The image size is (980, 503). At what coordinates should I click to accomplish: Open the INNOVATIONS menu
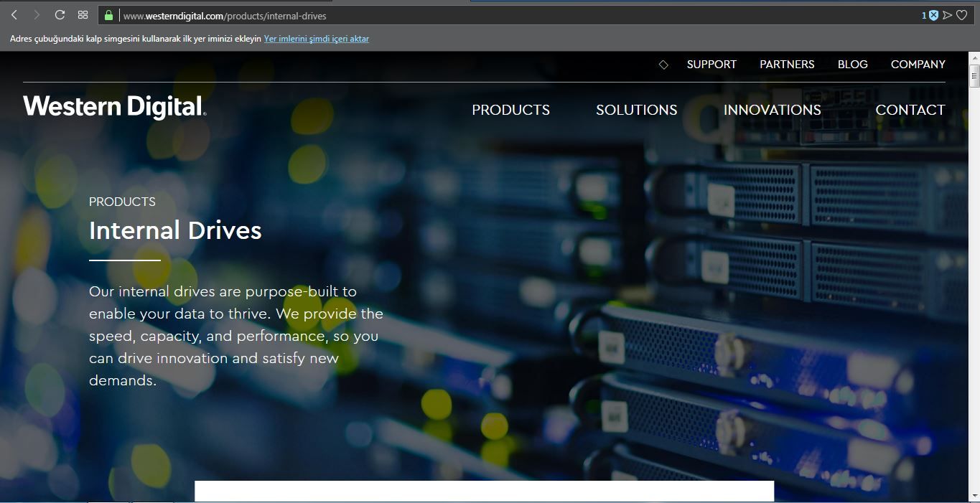[x=773, y=110]
